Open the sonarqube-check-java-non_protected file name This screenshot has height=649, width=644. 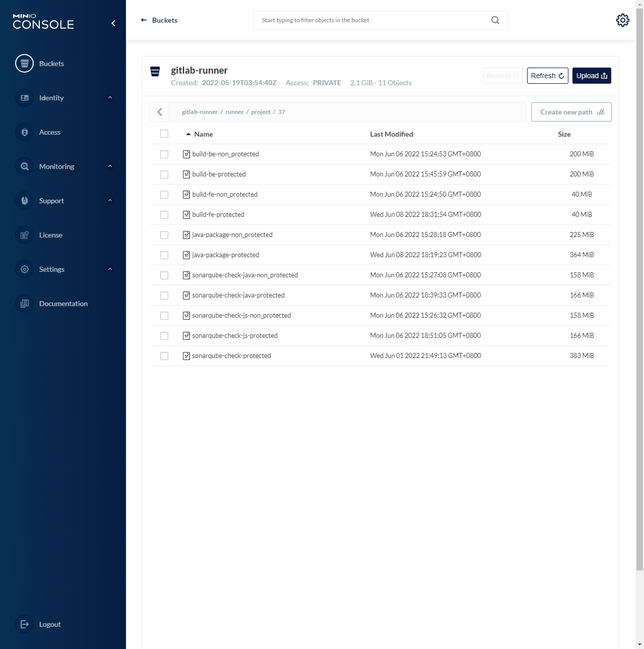click(245, 275)
